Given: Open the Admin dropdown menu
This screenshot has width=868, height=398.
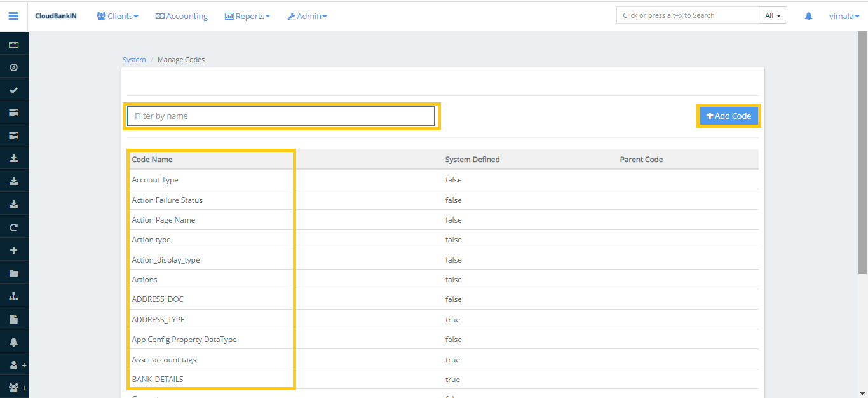Looking at the screenshot, I should pyautogui.click(x=307, y=16).
